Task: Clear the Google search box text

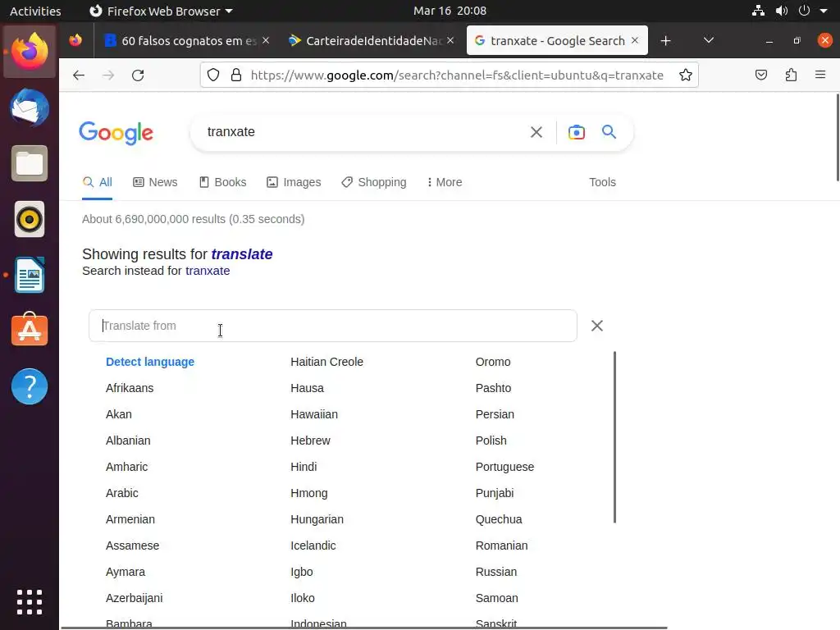Action: tap(536, 132)
